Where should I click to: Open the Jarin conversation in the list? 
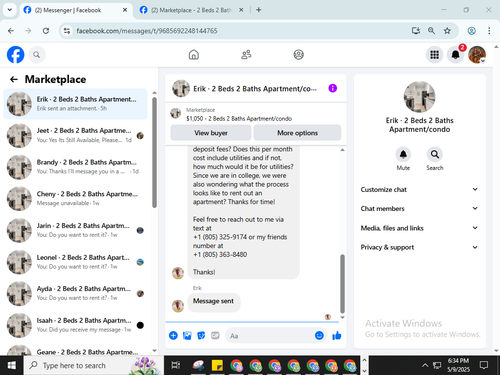75,230
